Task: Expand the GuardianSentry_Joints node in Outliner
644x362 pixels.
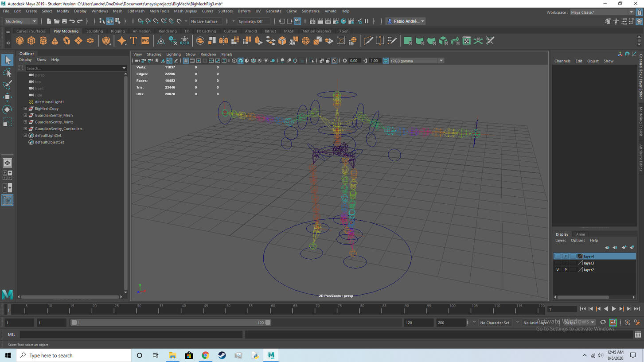Action: point(25,122)
